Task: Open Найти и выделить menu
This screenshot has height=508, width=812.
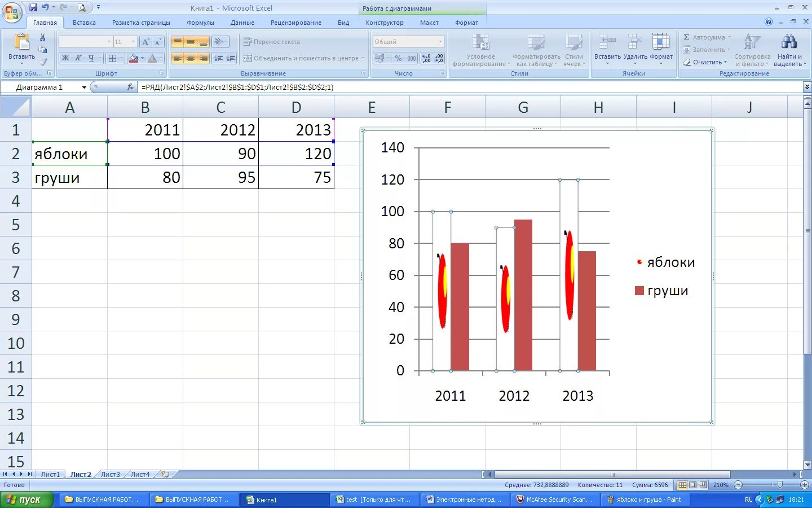Action: pos(789,50)
